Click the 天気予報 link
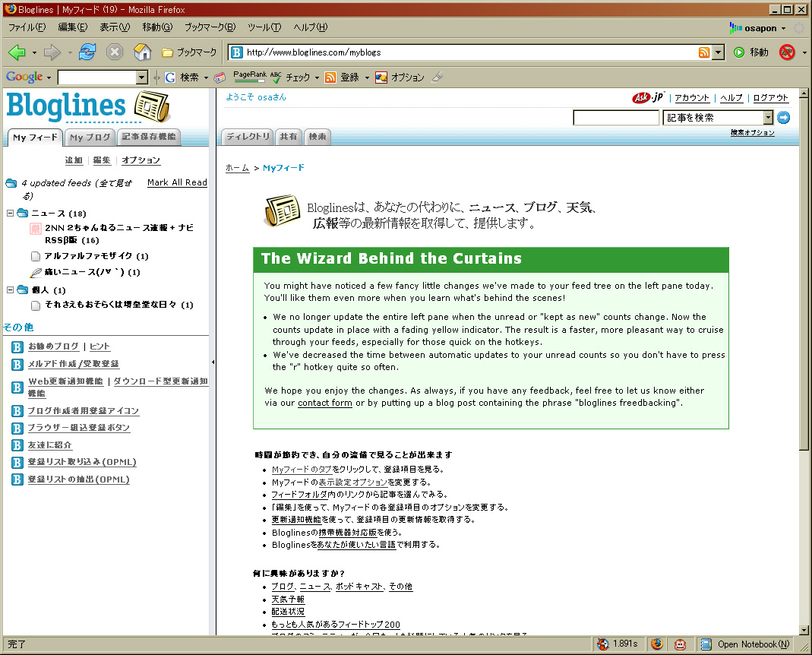 point(288,600)
